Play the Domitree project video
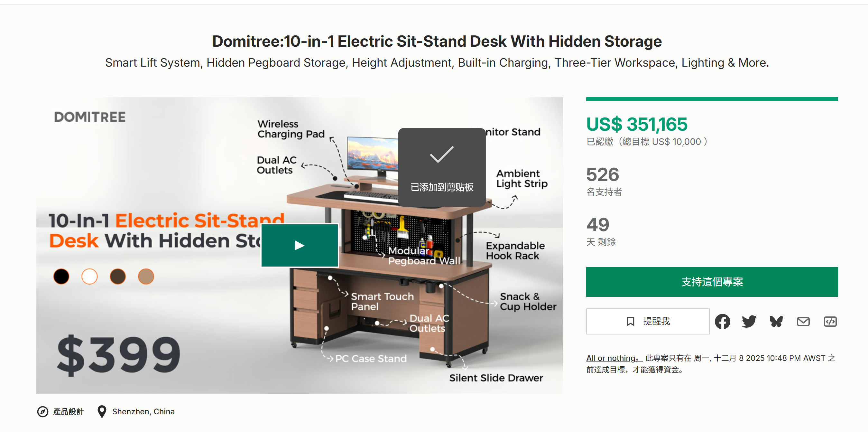The width and height of the screenshot is (868, 432). [x=300, y=245]
